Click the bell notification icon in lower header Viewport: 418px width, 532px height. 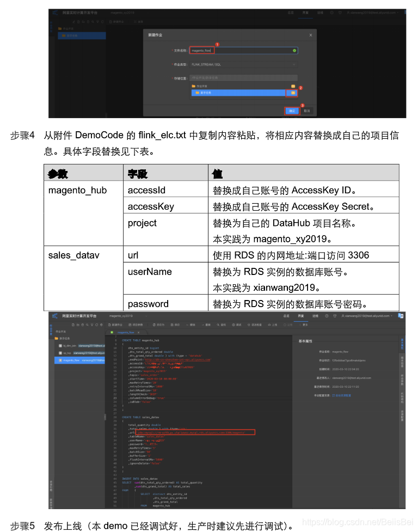(335, 316)
